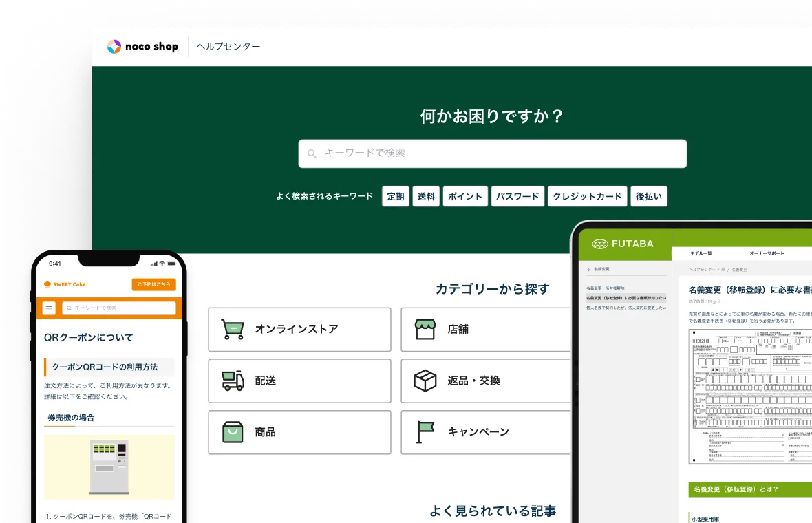Click the FUTABA leaf logo
The width and height of the screenshot is (812, 523).
tap(601, 244)
